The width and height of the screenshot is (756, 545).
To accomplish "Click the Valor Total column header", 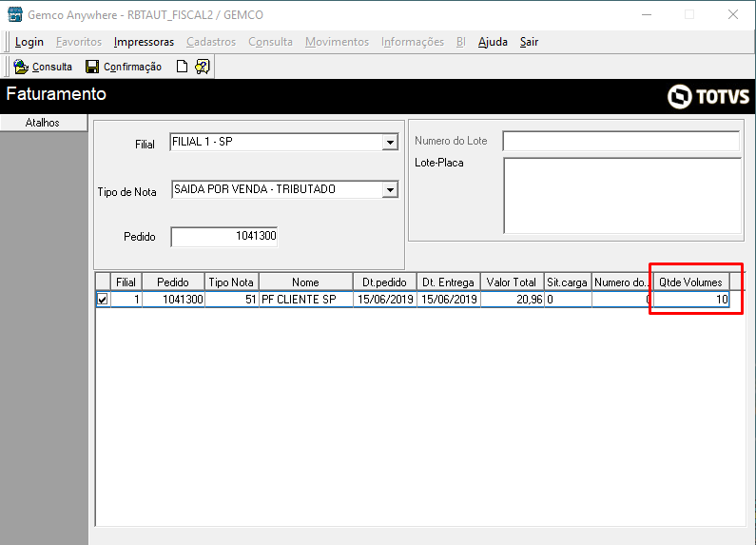I will 512,282.
